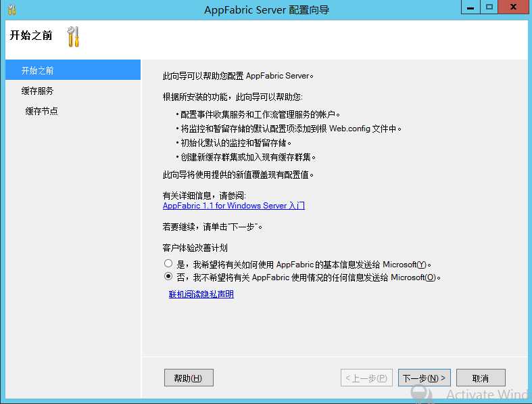Minimize the configuration wizard window
532x404 pixels.
point(470,7)
